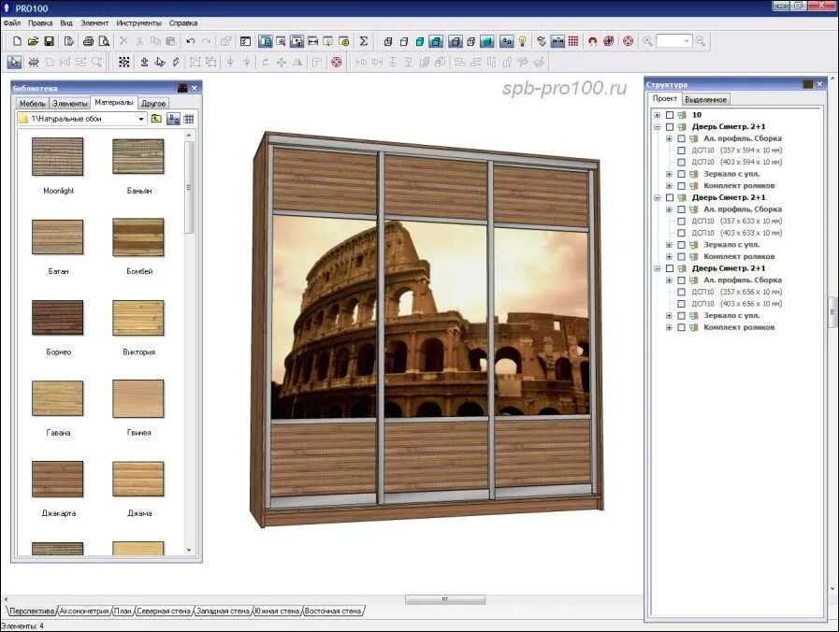Image resolution: width=840 pixels, height=632 pixels.
Task: Switch to wireframe display mode icon
Action: [x=388, y=41]
